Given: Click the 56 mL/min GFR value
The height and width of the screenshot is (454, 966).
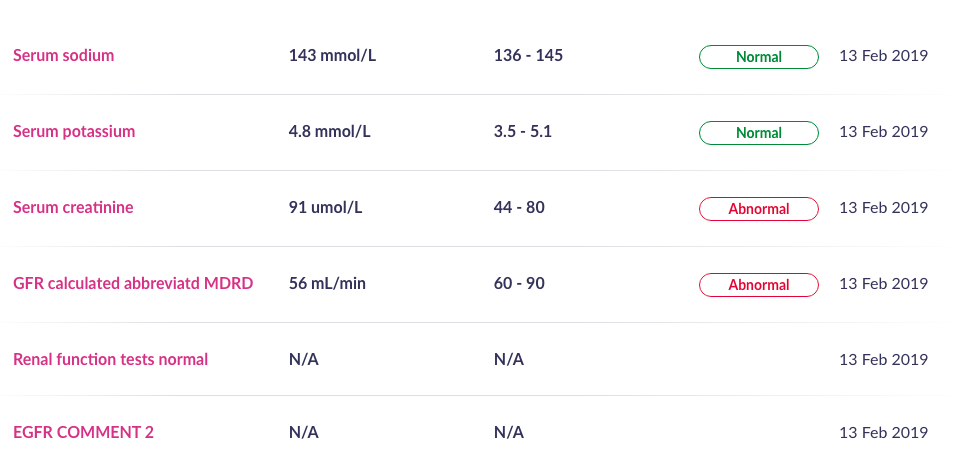Looking at the screenshot, I should click(x=327, y=284).
